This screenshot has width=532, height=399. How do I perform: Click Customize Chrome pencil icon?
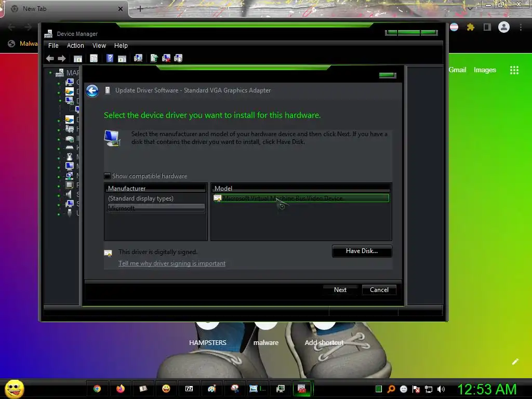click(515, 362)
